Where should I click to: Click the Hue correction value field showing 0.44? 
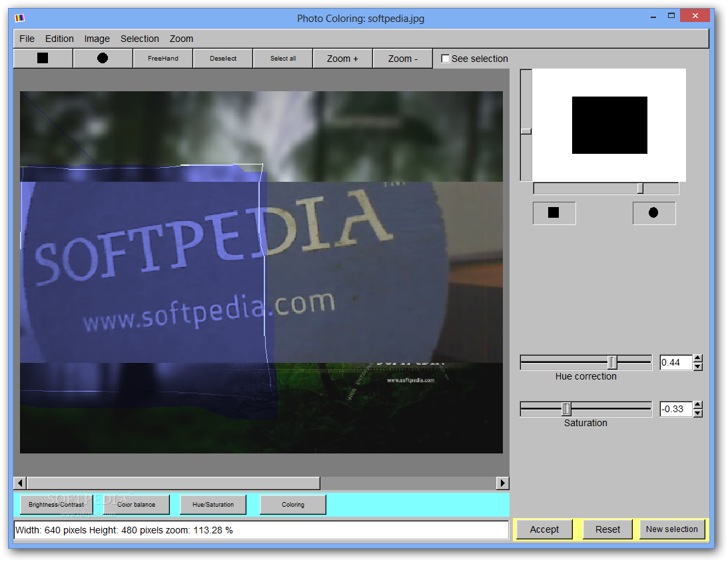[x=675, y=362]
